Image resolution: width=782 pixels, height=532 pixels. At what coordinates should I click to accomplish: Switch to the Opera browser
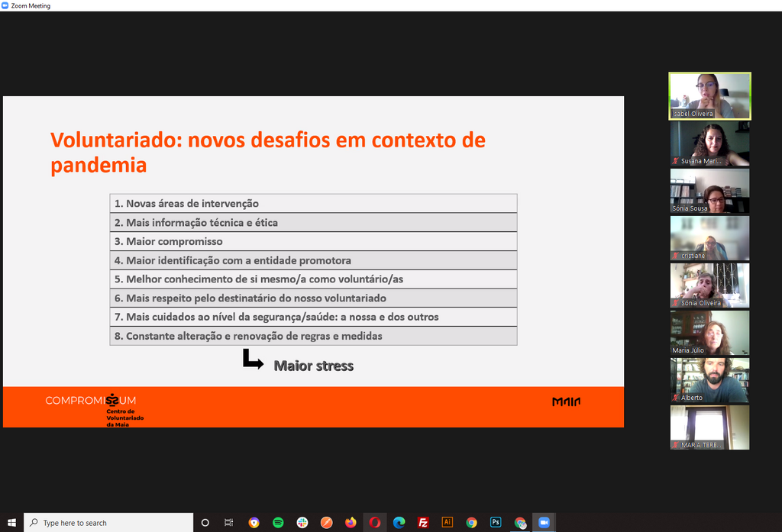tap(375, 523)
